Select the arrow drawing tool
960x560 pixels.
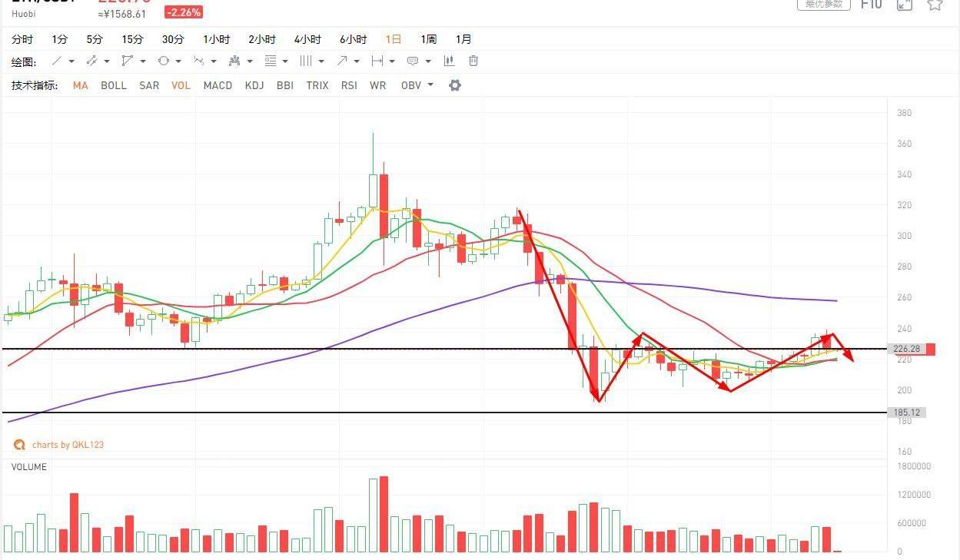[341, 61]
